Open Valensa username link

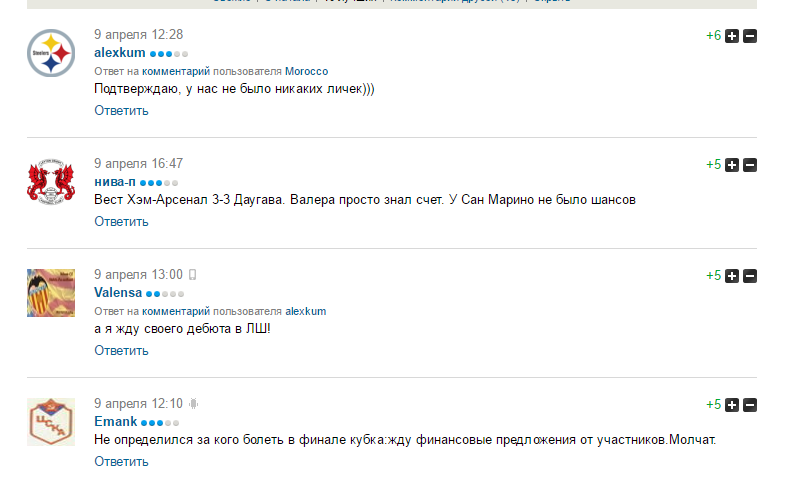[x=118, y=293]
